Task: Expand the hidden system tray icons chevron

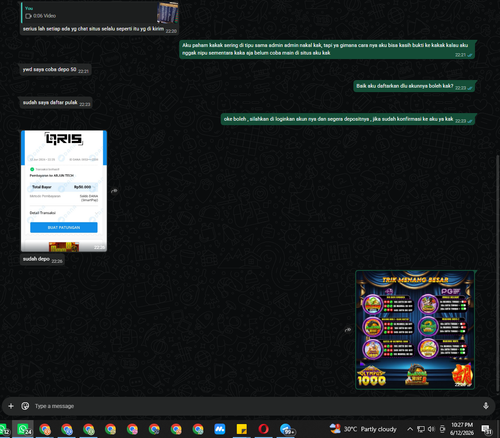Action: pos(410,429)
